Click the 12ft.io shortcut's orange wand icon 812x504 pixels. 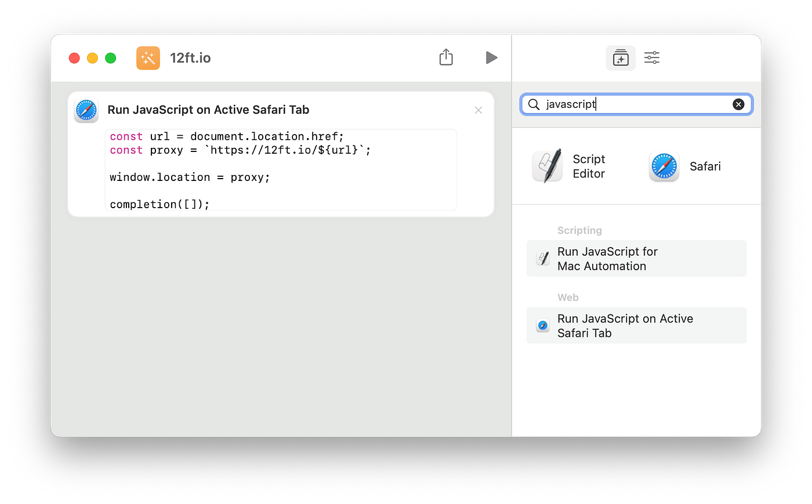tap(148, 57)
